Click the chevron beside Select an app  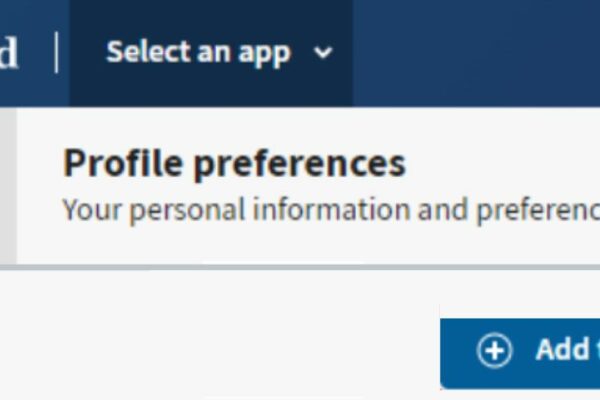(322, 53)
